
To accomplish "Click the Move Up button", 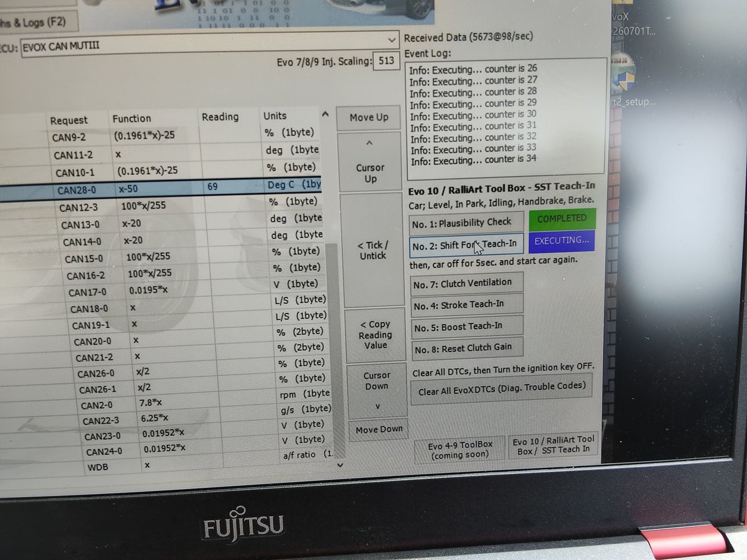I will click(369, 118).
